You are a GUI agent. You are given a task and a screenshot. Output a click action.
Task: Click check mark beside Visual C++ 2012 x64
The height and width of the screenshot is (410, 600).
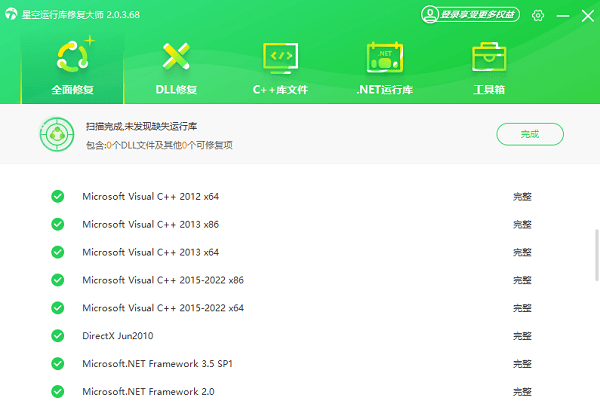(x=58, y=196)
